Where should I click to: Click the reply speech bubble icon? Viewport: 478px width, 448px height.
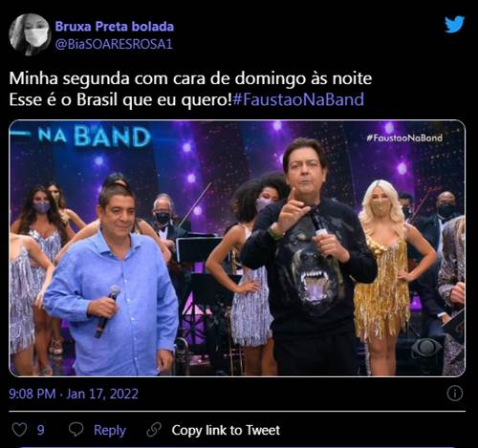76,430
